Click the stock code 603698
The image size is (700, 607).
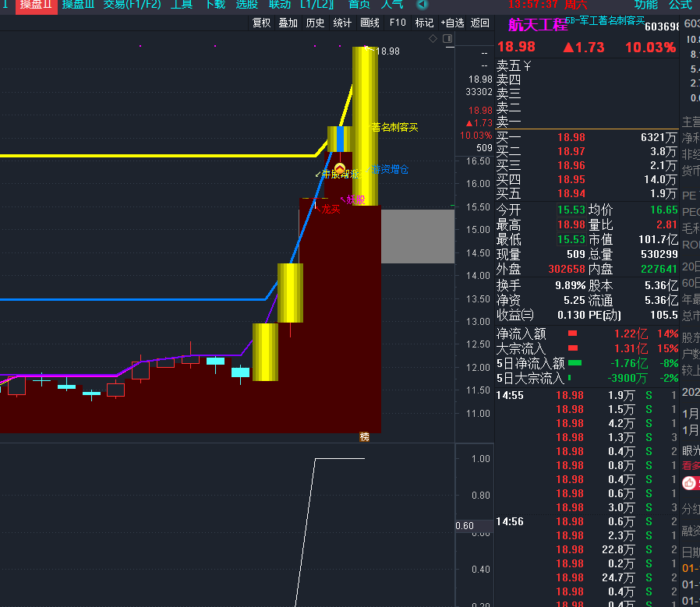(x=663, y=26)
